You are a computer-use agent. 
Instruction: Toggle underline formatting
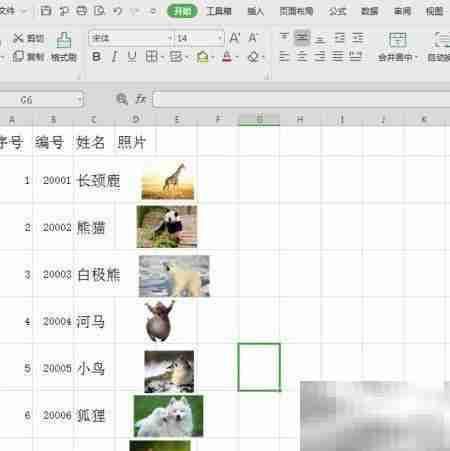coord(132,57)
